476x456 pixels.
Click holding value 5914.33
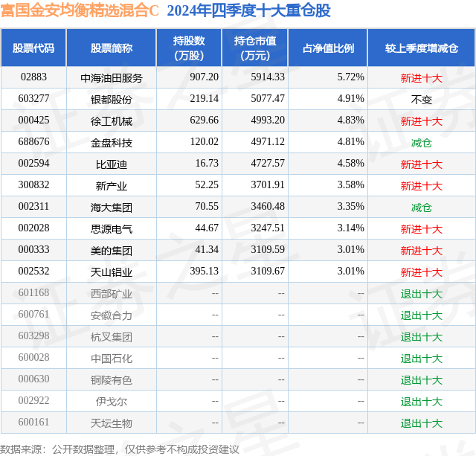[x=268, y=77]
